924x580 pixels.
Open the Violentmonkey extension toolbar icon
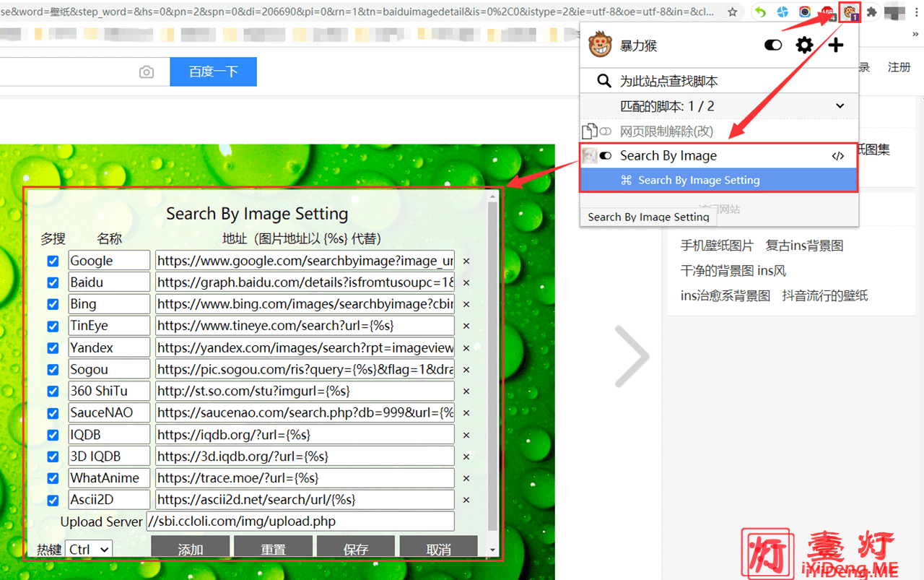[x=851, y=12]
